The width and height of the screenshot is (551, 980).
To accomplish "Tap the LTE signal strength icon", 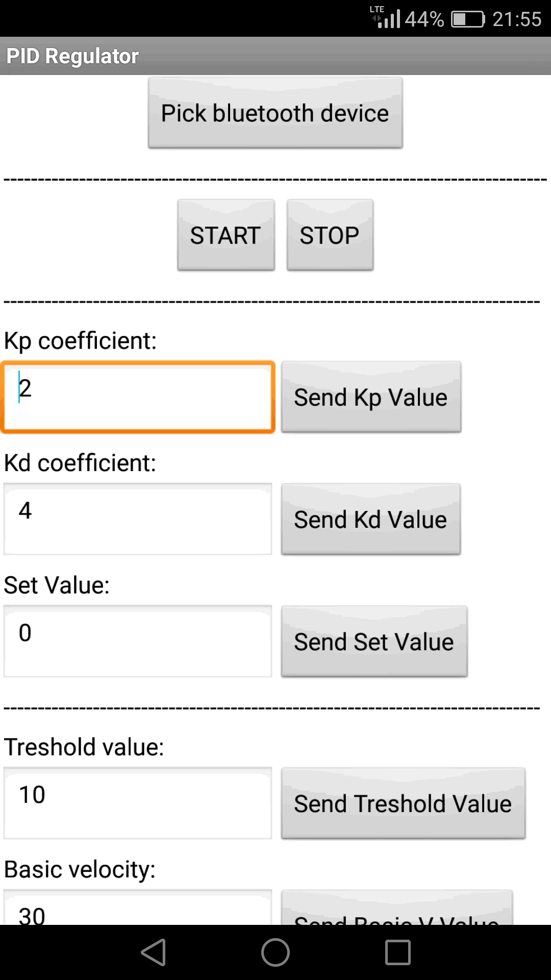I will pos(386,17).
